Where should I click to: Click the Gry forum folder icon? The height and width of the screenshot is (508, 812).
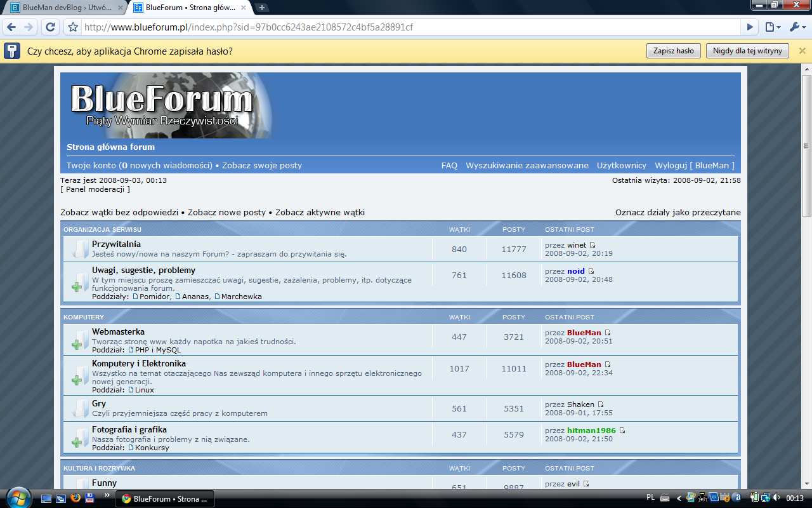[79, 408]
